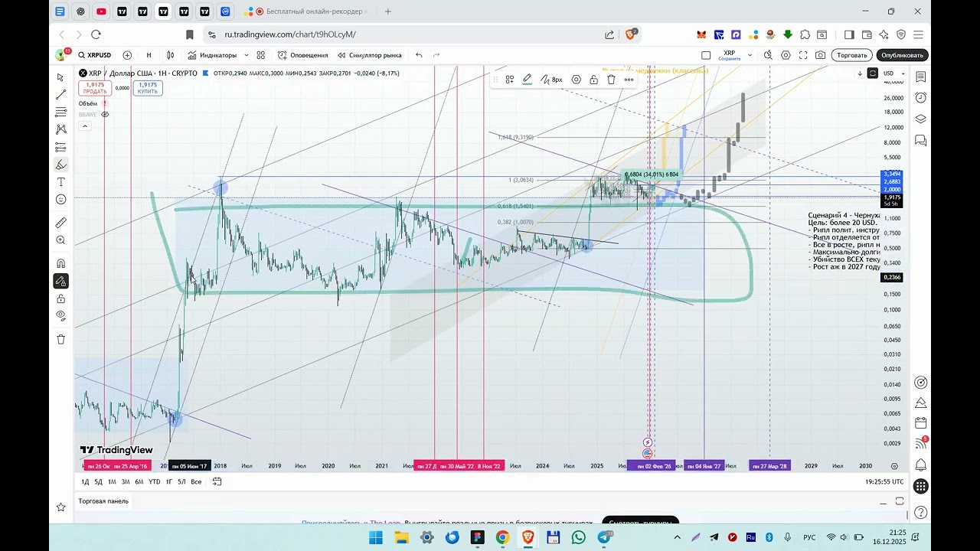Toggle hide all drawings eye icon

pos(60,316)
